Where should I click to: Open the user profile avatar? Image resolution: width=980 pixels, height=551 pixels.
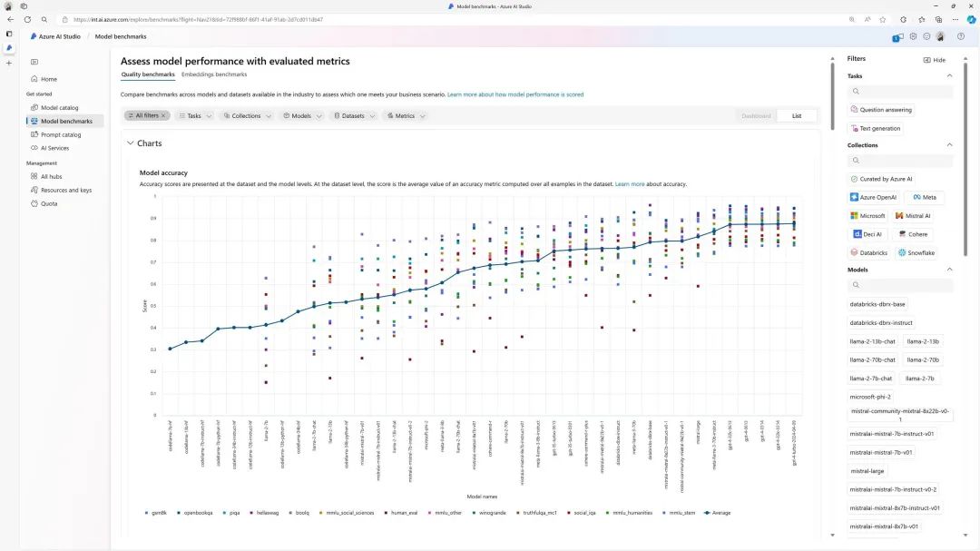point(941,36)
